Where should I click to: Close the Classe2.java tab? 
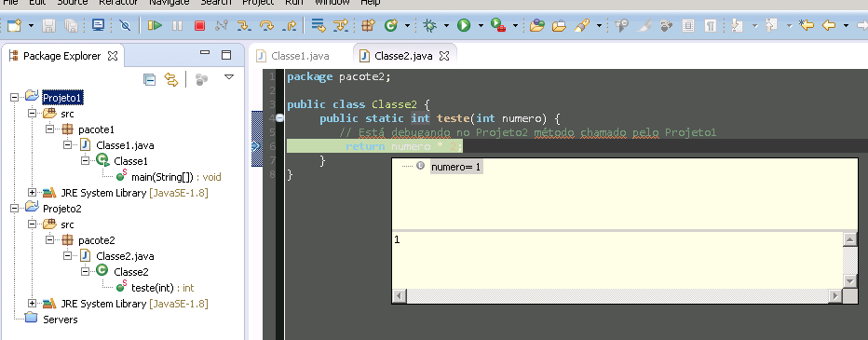pyautogui.click(x=444, y=56)
